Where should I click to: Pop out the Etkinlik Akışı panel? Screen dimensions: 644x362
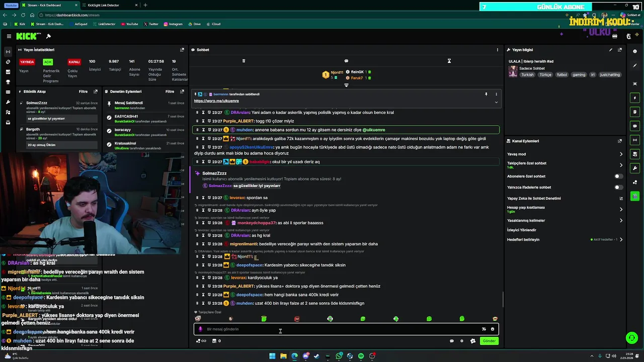[x=96, y=92]
